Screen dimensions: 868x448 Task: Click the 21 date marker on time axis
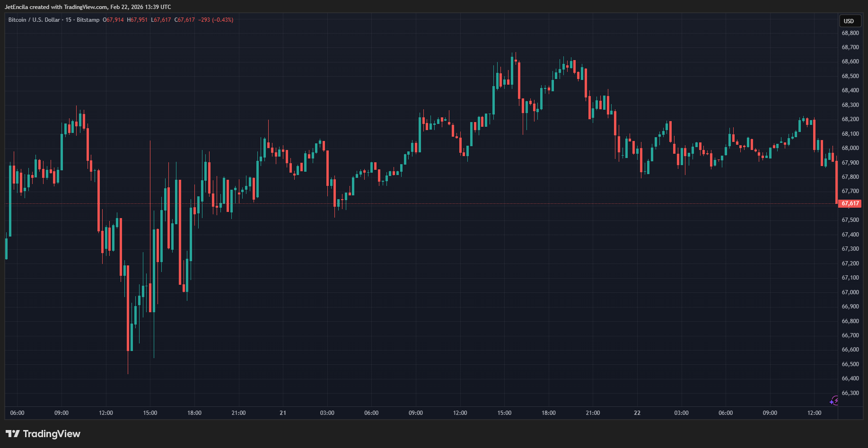click(283, 413)
